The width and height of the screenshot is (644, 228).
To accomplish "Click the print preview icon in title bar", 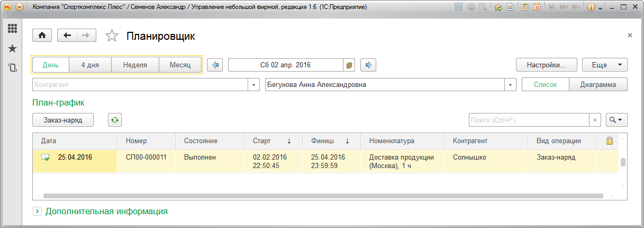I will [482, 7].
